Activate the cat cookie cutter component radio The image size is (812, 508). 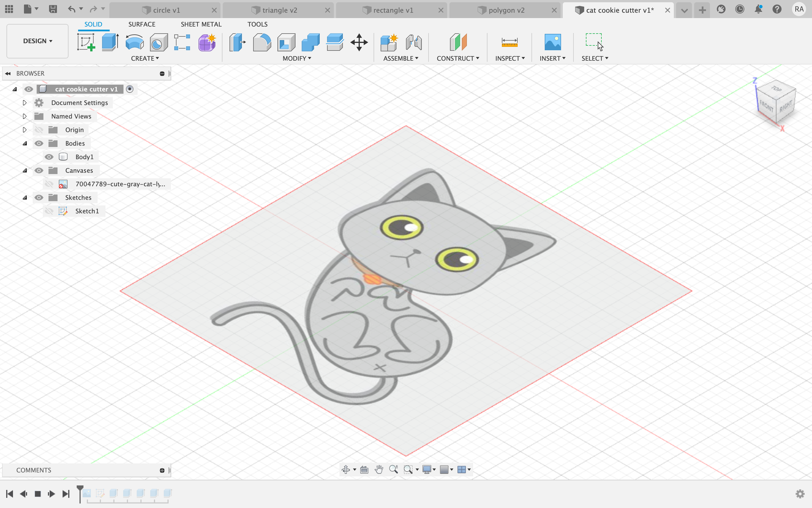pos(130,89)
